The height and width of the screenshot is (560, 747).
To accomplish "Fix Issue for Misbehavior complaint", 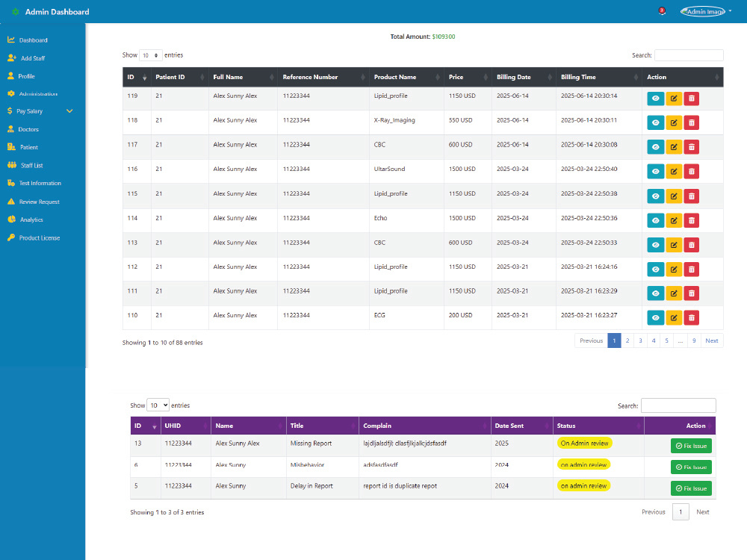I will [x=691, y=467].
